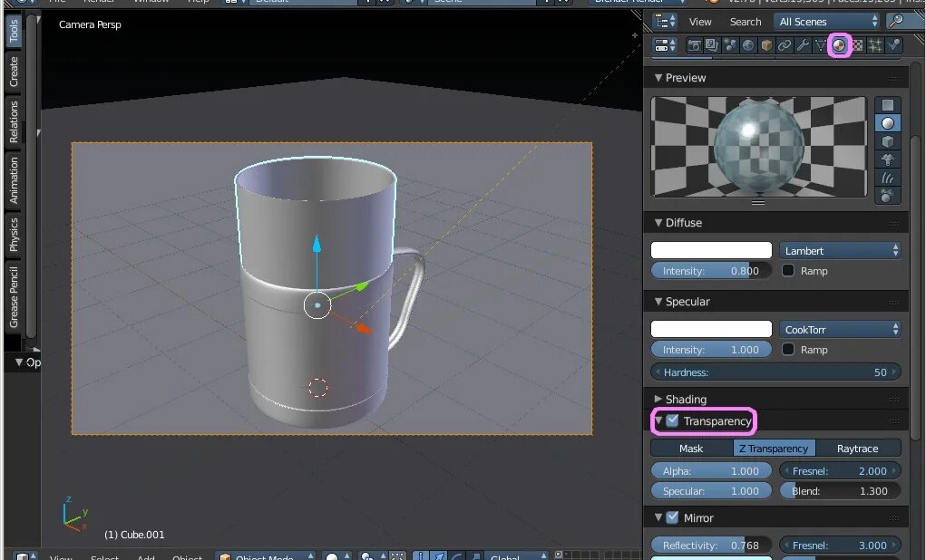Open the Texture properties tab (checker icon)
Screen dimensions: 926x560
pyautogui.click(x=857, y=45)
